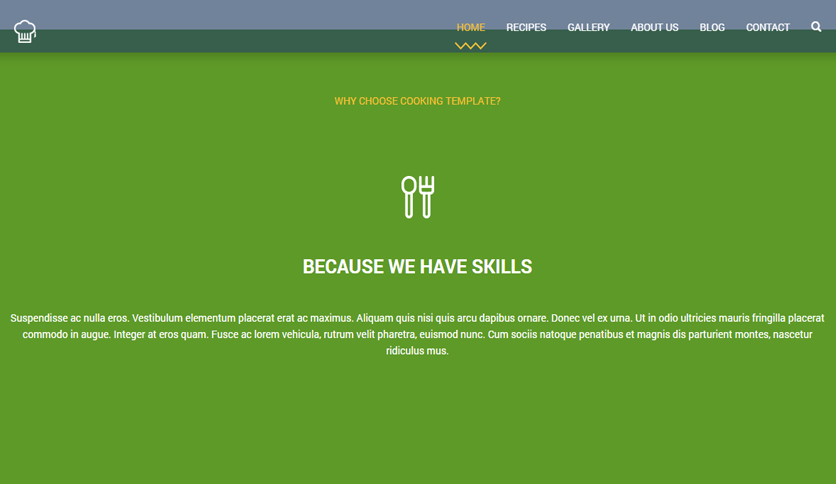This screenshot has width=836, height=484.
Task: Open the Blog menu item
Action: 712,27
